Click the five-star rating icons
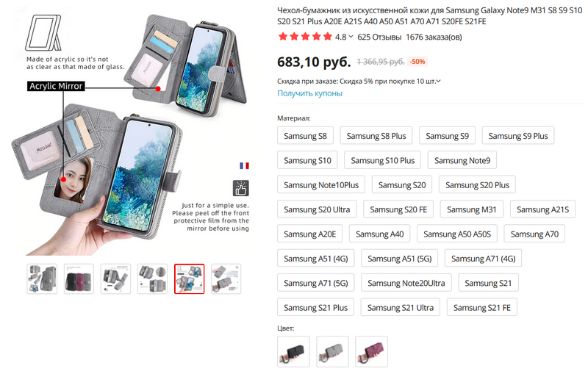Image resolution: width=588 pixels, height=374 pixels. 304,37
